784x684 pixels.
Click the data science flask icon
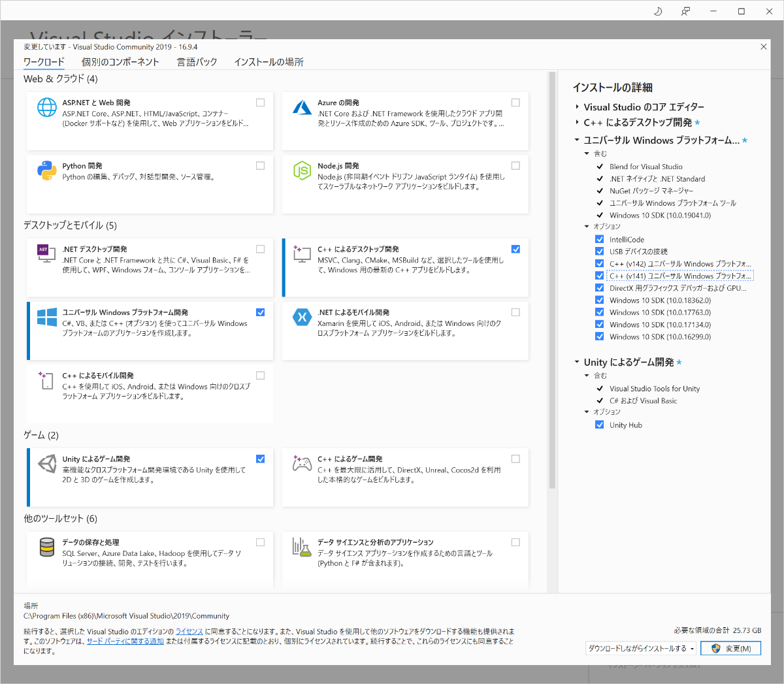(302, 547)
